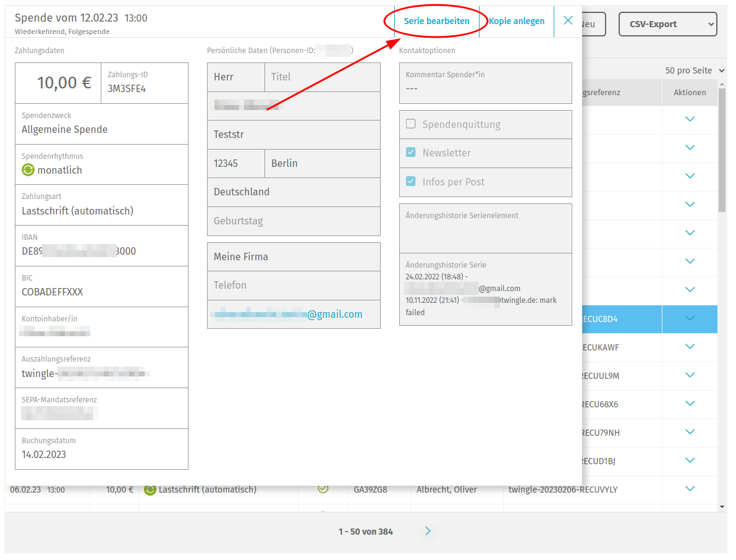Click Albrecht, Oliver in the table
Viewport: 736px width, 560px height.
click(x=446, y=490)
